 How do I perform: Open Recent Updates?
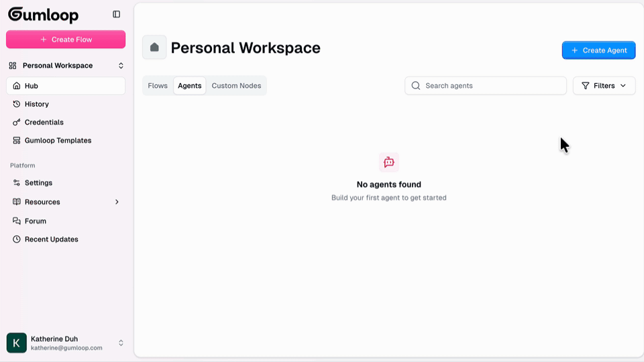pos(66,239)
